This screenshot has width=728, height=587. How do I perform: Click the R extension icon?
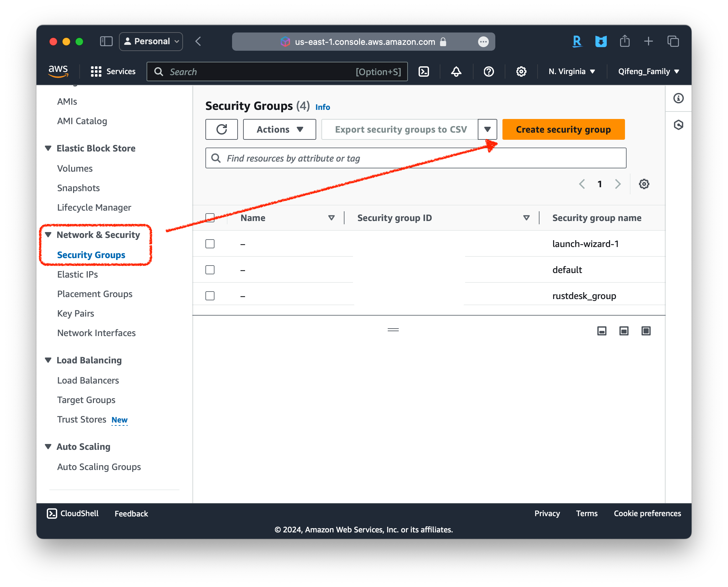(x=577, y=41)
